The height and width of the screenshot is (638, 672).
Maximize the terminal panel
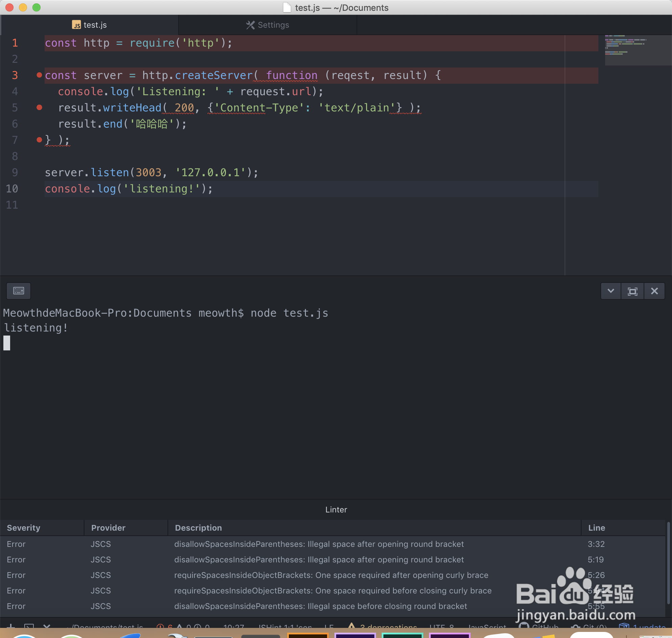[632, 291]
